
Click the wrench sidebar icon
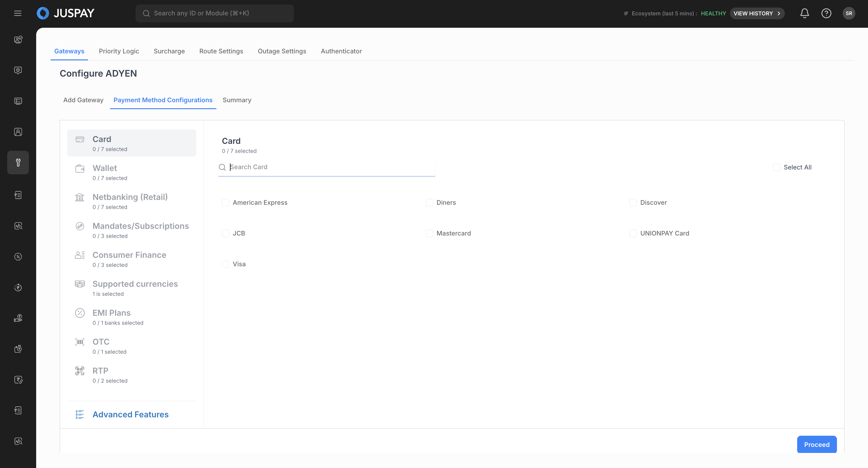pyautogui.click(x=18, y=163)
